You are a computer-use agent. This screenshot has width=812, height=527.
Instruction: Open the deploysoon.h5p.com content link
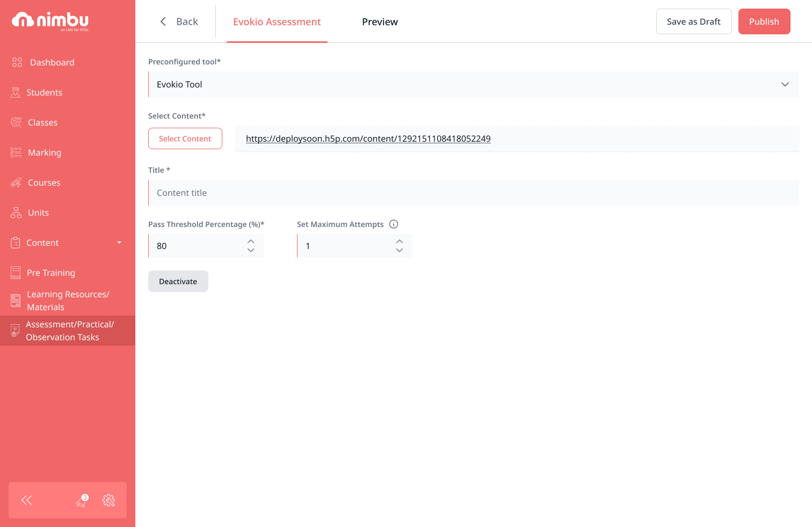368,138
